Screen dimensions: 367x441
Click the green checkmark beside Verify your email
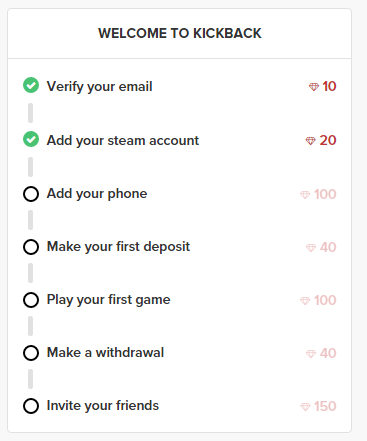(x=31, y=85)
